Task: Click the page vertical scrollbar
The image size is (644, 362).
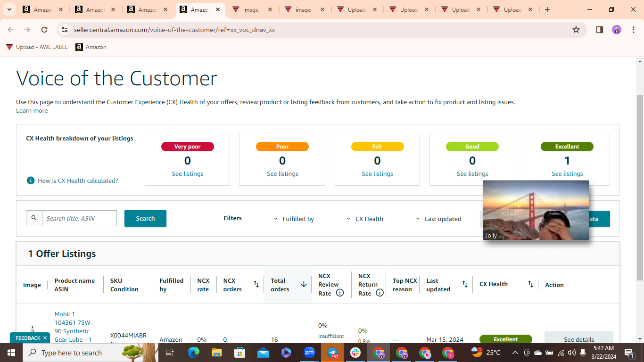Action: coord(640,189)
